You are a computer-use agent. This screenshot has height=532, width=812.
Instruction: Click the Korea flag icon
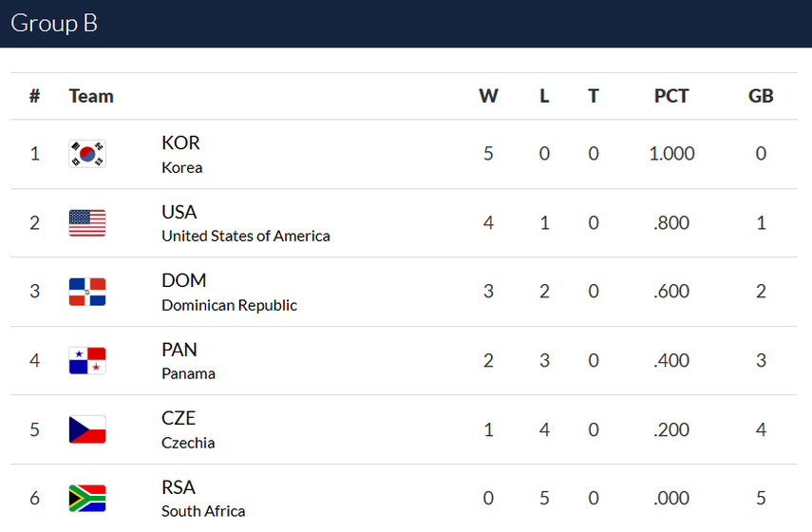[87, 154]
